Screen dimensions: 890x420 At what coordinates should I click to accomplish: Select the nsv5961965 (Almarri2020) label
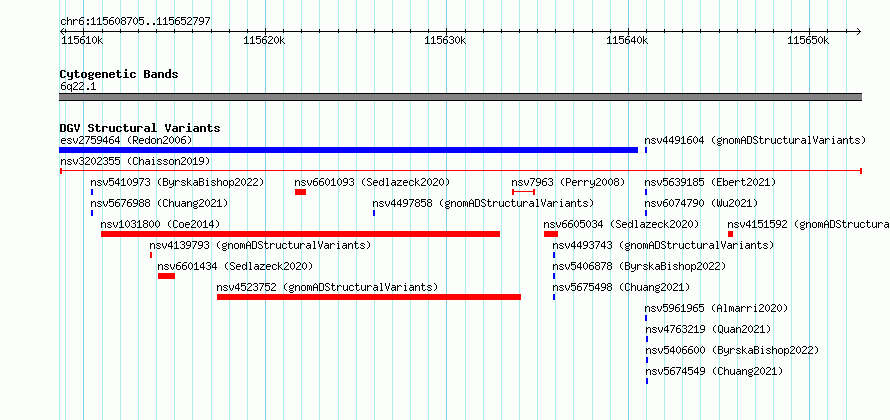716,308
